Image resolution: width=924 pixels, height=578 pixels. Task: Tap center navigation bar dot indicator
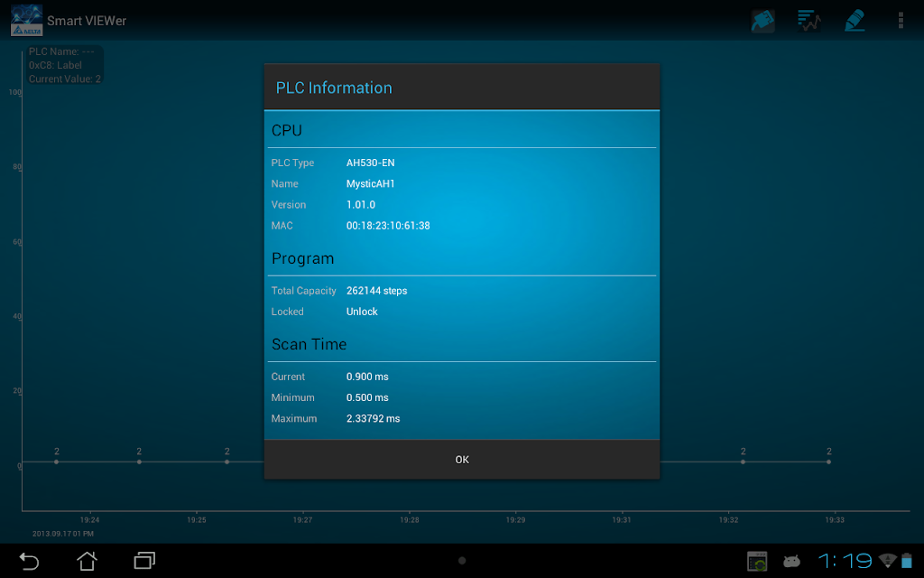(462, 561)
